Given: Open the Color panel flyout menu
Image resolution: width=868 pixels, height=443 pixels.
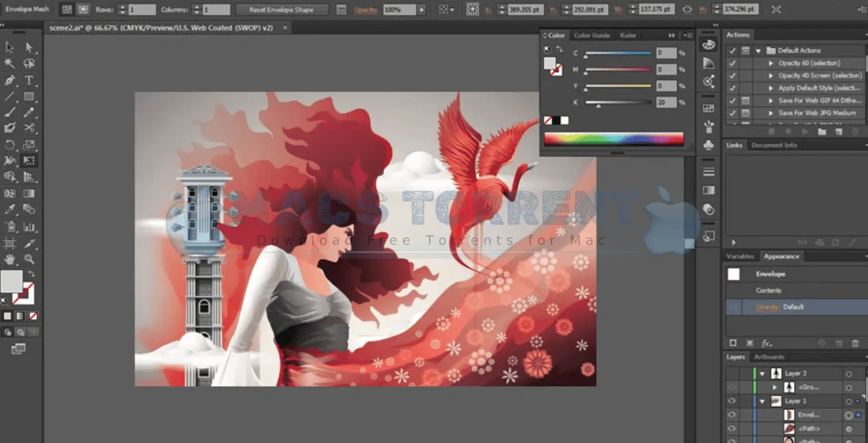Looking at the screenshot, I should [x=688, y=35].
